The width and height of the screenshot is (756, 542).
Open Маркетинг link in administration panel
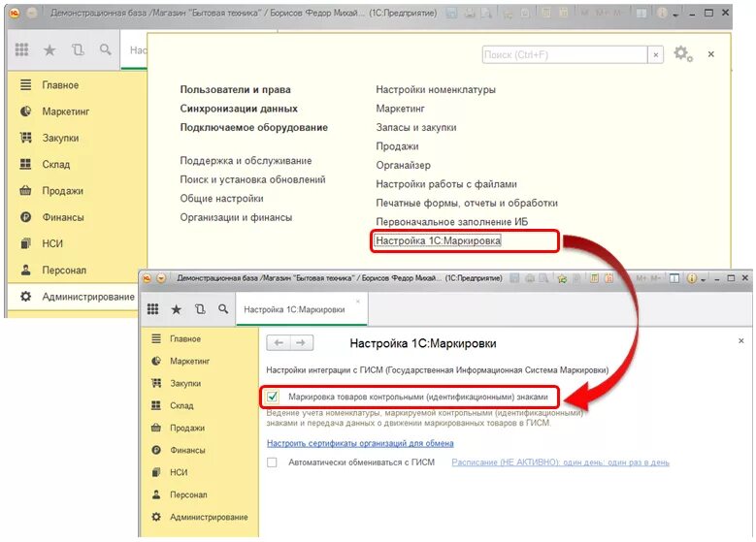[400, 109]
